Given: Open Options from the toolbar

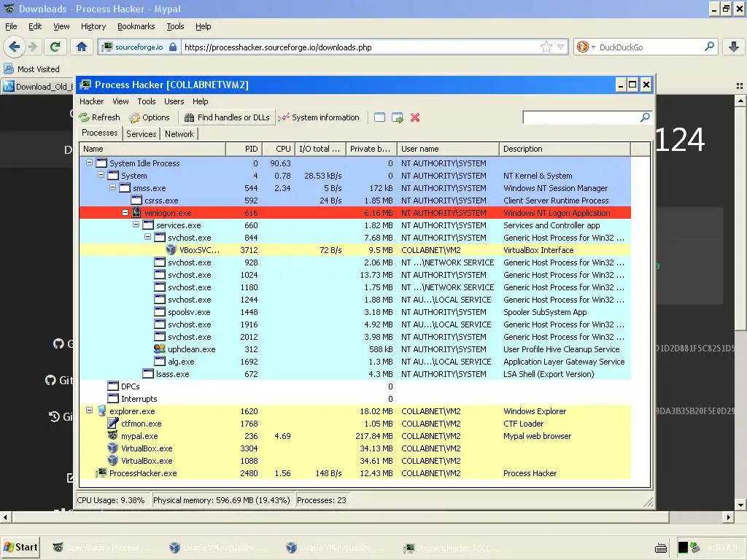Looking at the screenshot, I should (149, 117).
